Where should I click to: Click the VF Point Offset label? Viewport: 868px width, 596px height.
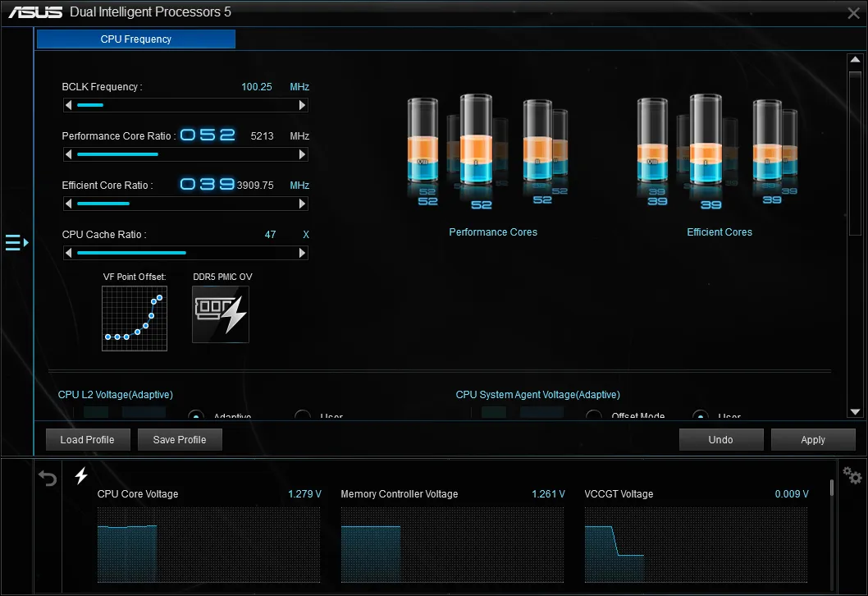click(x=135, y=277)
